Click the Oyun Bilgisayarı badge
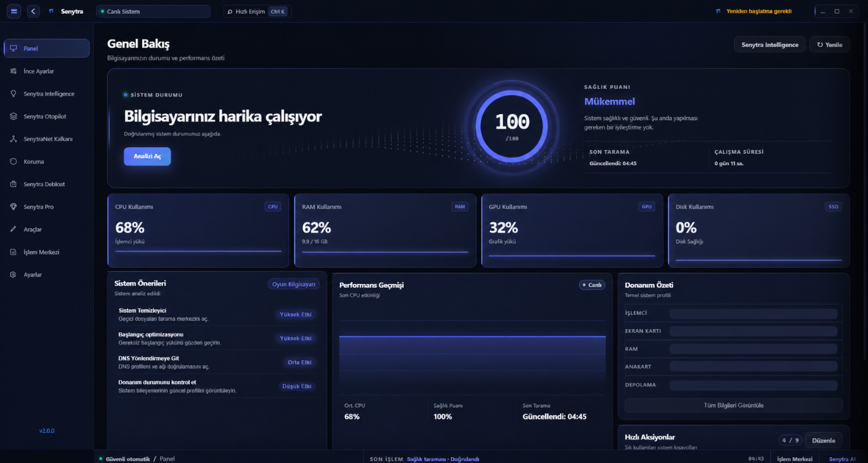This screenshot has width=868, height=463. (x=293, y=284)
